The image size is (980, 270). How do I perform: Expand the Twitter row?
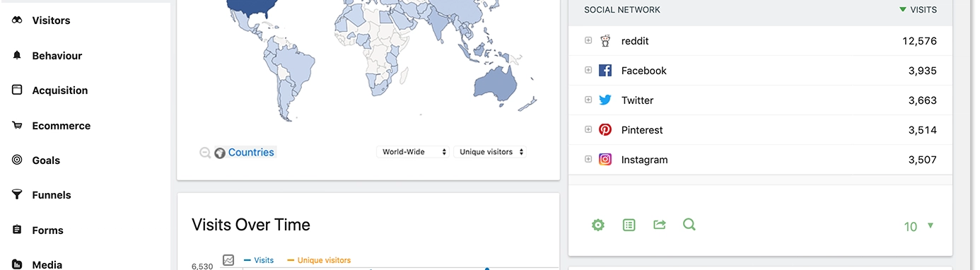tap(588, 100)
